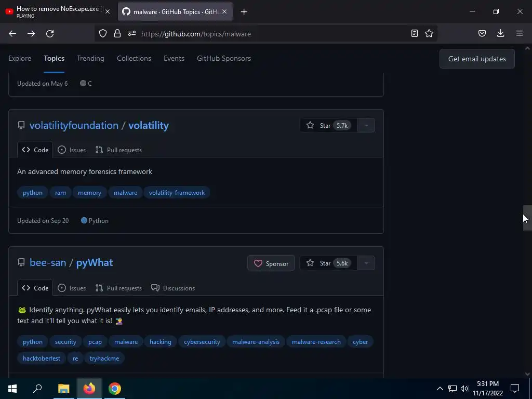Select the Code tab for pyWhat

point(35,288)
